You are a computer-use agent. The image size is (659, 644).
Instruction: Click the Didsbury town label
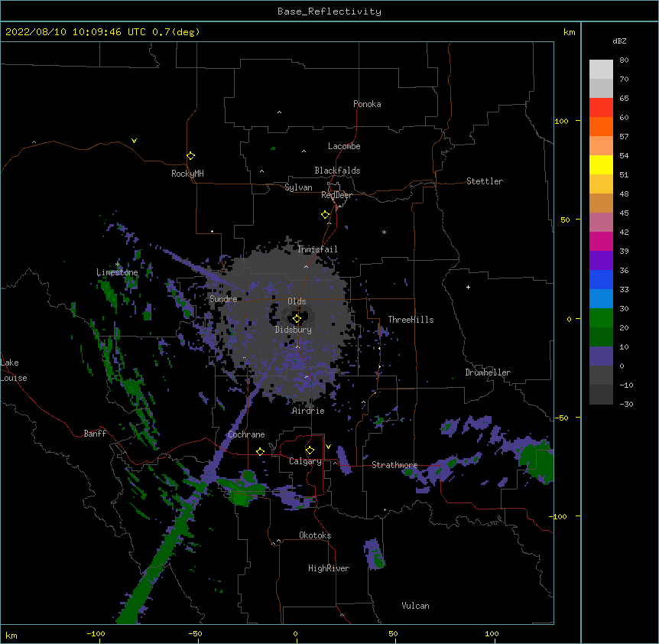pos(293,330)
